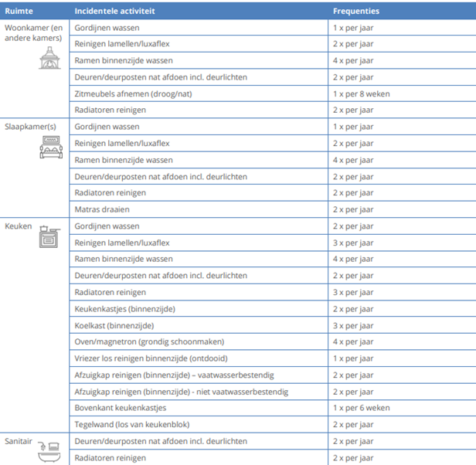This screenshot has width=476, height=465.
Task: Click the 'Frequenties' column header
Action: coord(355,12)
